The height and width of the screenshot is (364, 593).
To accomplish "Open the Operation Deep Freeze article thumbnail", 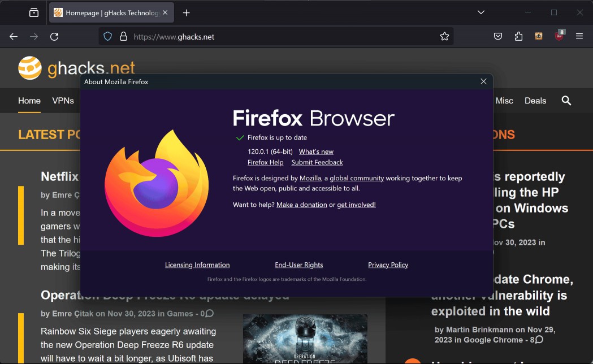I will point(305,339).
